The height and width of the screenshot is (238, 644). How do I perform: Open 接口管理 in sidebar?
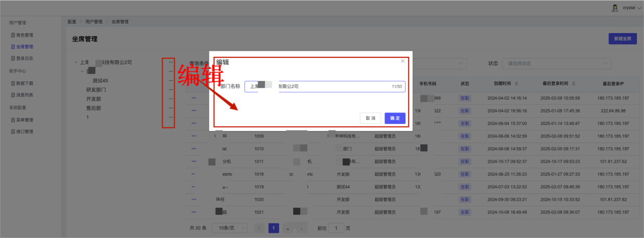(x=25, y=132)
